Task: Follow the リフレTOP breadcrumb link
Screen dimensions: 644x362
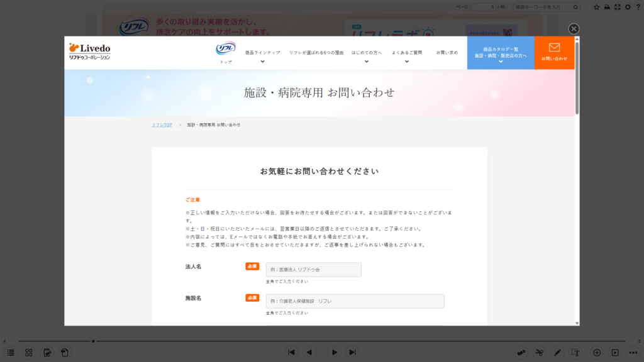Action: (x=162, y=125)
